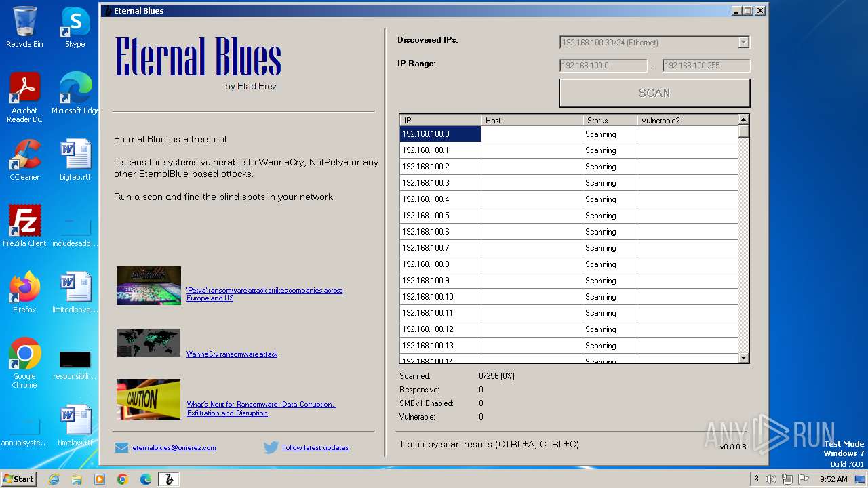Select row 192.168.100.4
The image size is (868, 488).
click(x=568, y=199)
